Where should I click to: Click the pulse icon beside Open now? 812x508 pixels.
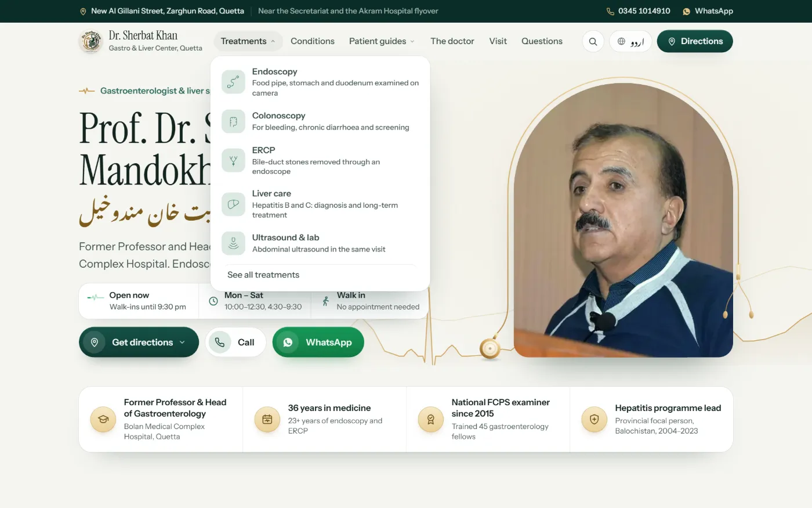coord(96,297)
